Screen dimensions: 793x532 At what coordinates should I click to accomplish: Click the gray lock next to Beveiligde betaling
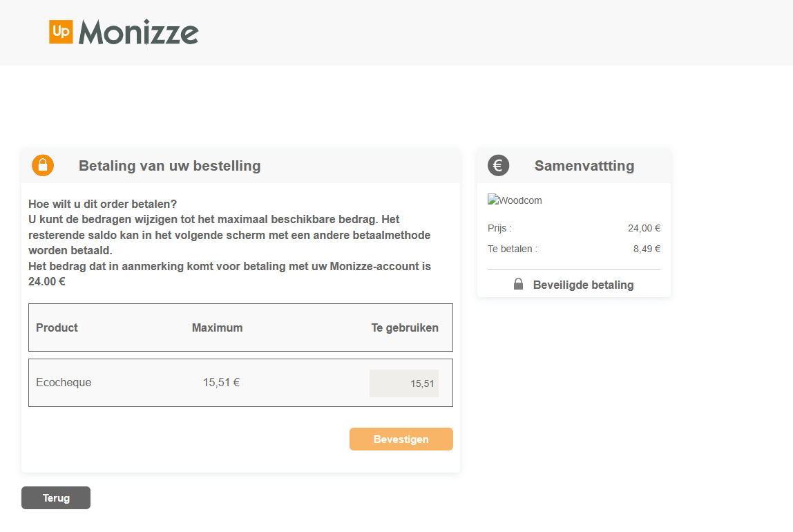[x=518, y=284]
